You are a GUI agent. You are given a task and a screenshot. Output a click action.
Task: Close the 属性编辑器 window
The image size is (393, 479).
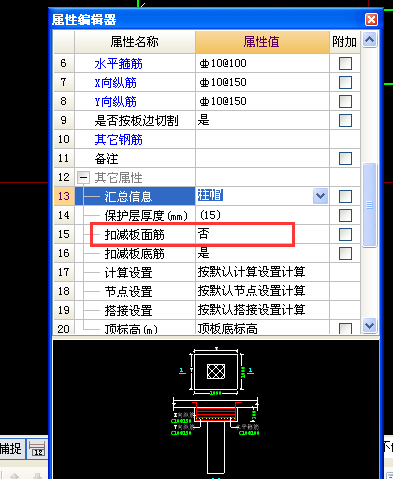pos(371,20)
